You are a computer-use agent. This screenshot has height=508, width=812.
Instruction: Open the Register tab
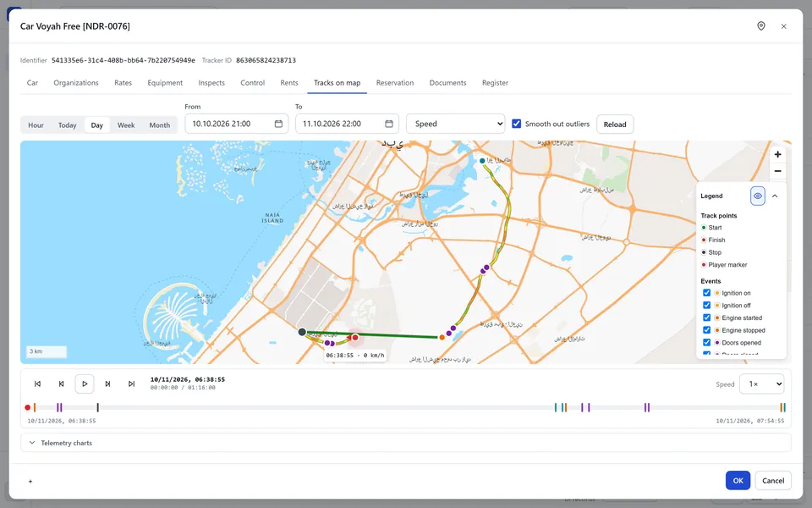495,83
